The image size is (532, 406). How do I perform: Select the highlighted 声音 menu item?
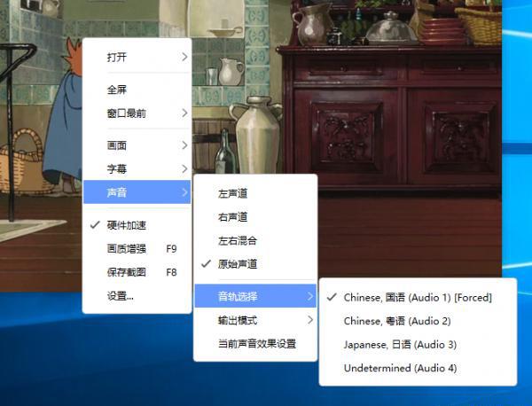[x=137, y=192]
